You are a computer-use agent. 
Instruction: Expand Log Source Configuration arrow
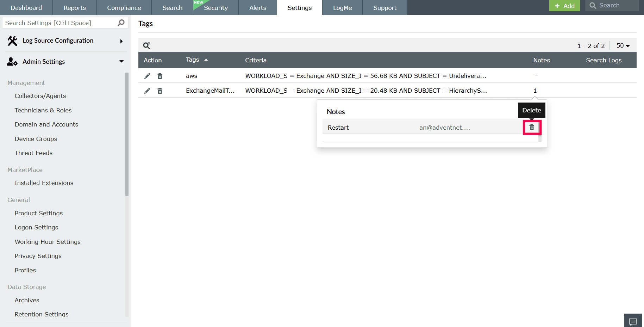pos(121,41)
